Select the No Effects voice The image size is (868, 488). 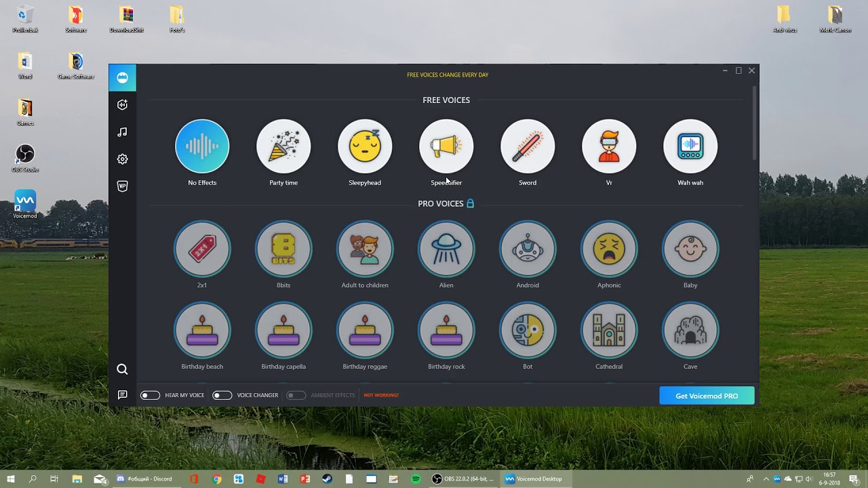[202, 146]
